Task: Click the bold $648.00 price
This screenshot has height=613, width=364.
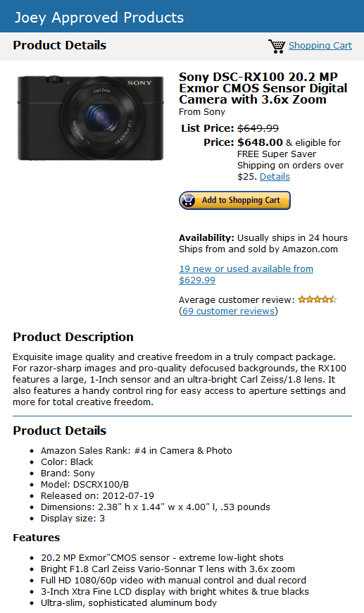Action: click(x=260, y=142)
